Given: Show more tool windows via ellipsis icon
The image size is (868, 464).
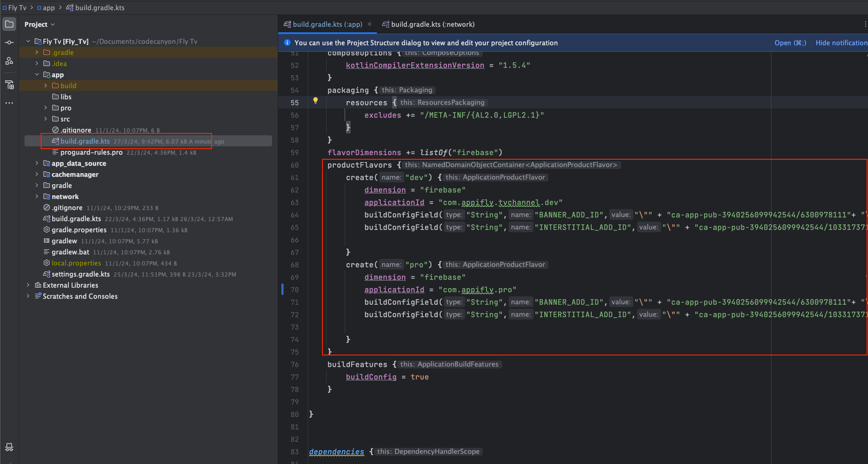Looking at the screenshot, I should coord(9,103).
